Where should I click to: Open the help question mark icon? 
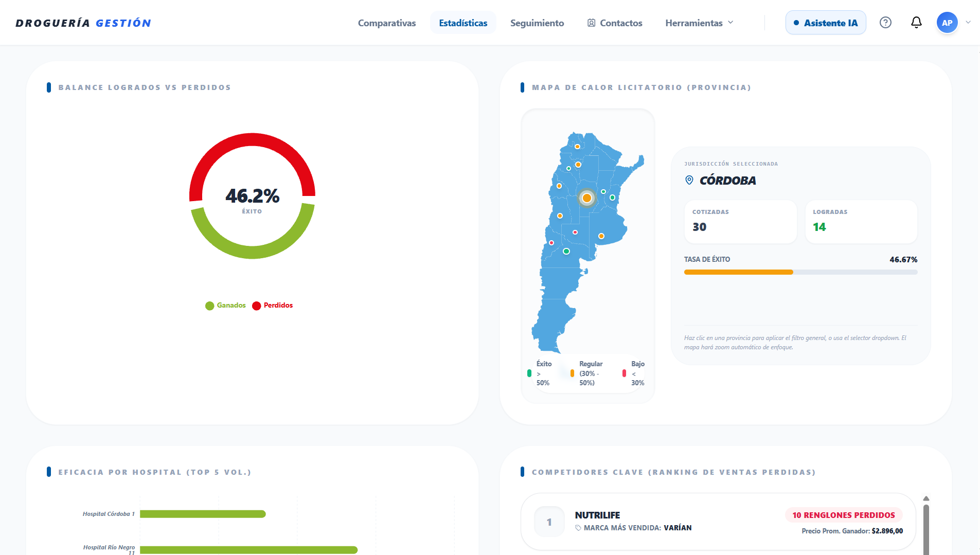(885, 23)
